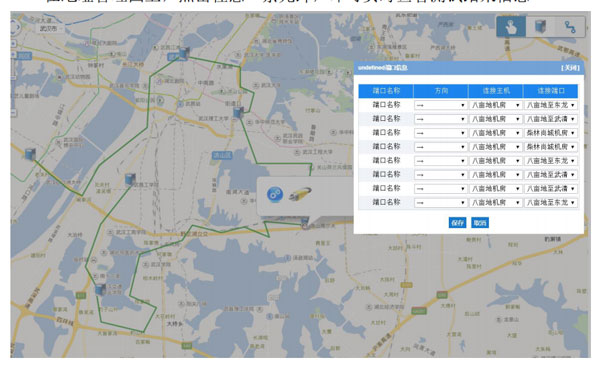This screenshot has width=600, height=365.
Task: Click the map pan compass control
Action: pyautogui.click(x=15, y=27)
